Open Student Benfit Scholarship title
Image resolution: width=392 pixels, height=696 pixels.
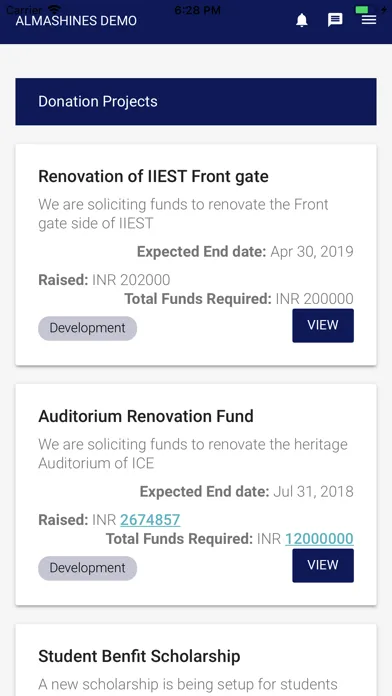139,656
